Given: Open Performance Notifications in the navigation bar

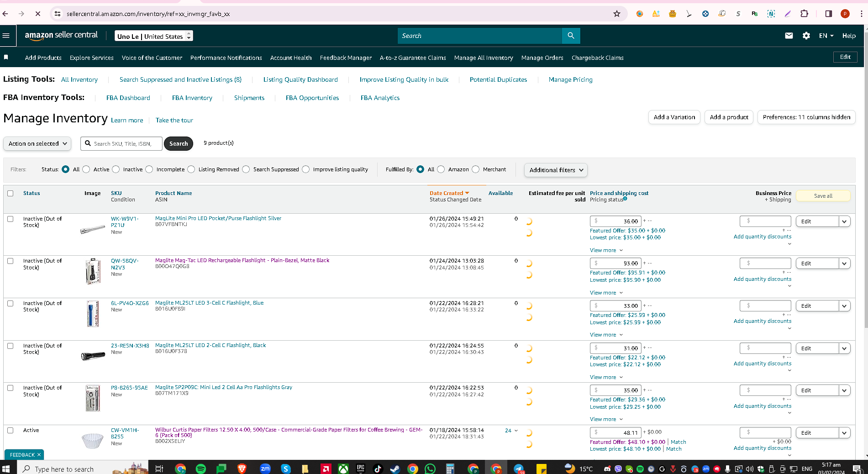Looking at the screenshot, I should (x=226, y=58).
